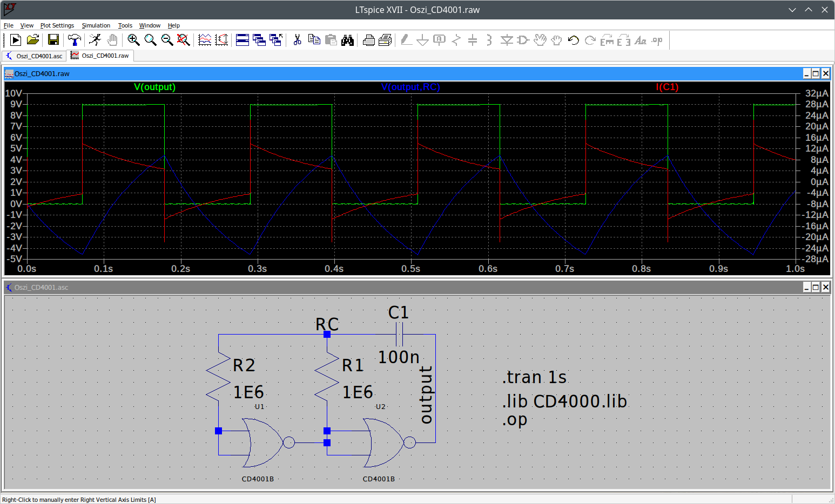835x504 pixels.
Task: Click the green V(output) trace label
Action: (154, 87)
